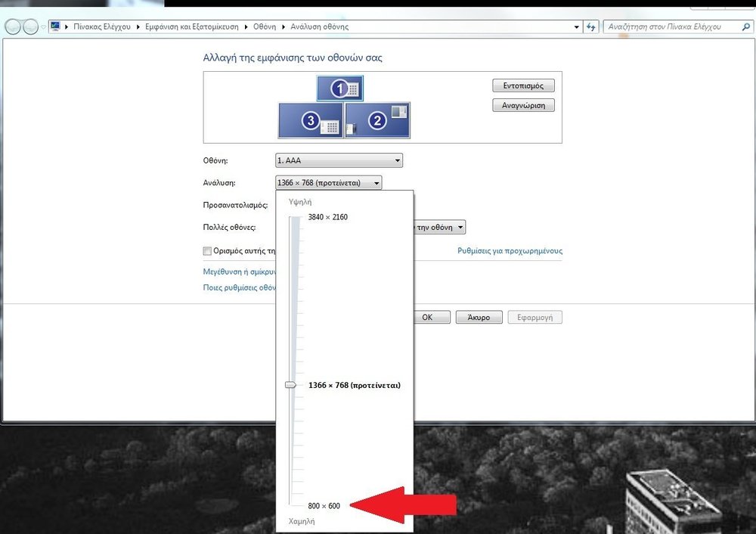Open 'Ρυθμίσεις για προχωρημένους' link
This screenshot has height=534, width=756.
tap(510, 251)
